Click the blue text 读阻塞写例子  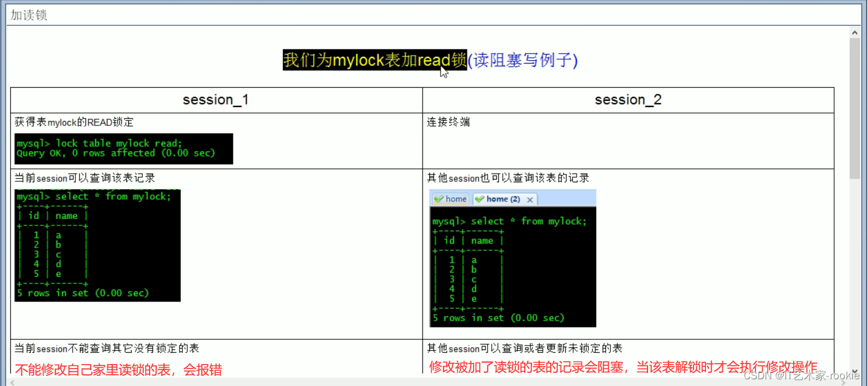click(522, 60)
